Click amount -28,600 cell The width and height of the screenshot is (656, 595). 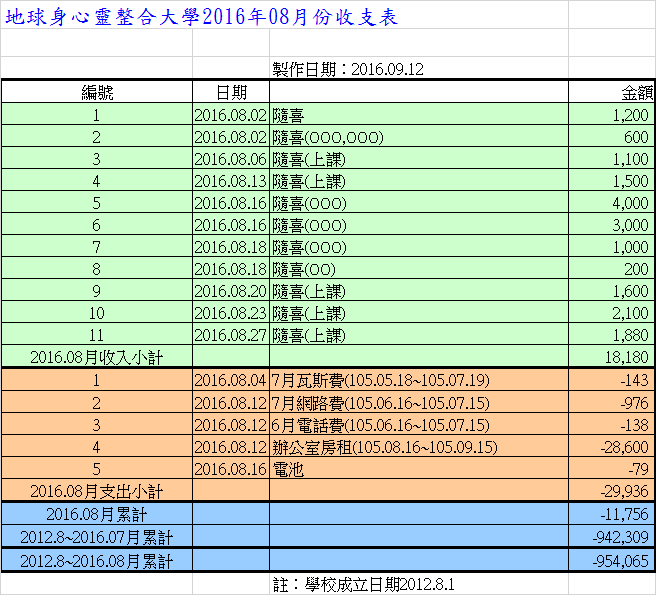[x=611, y=447]
